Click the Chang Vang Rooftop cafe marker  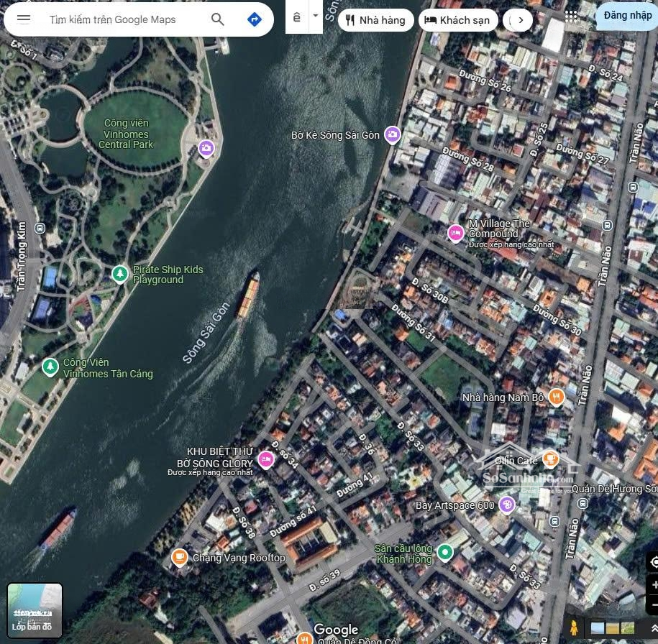(x=180, y=557)
